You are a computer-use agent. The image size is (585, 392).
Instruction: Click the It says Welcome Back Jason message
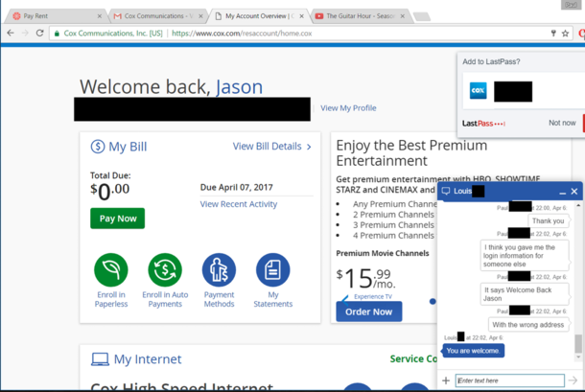point(525,294)
